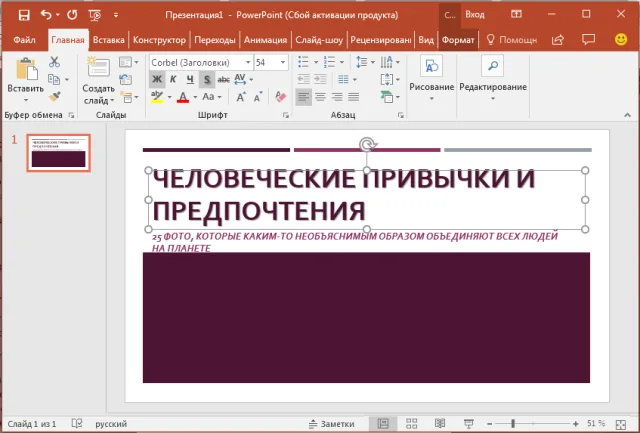The image size is (640, 433).
Task: Open the Drawing (Рисование) group
Action: (431, 78)
